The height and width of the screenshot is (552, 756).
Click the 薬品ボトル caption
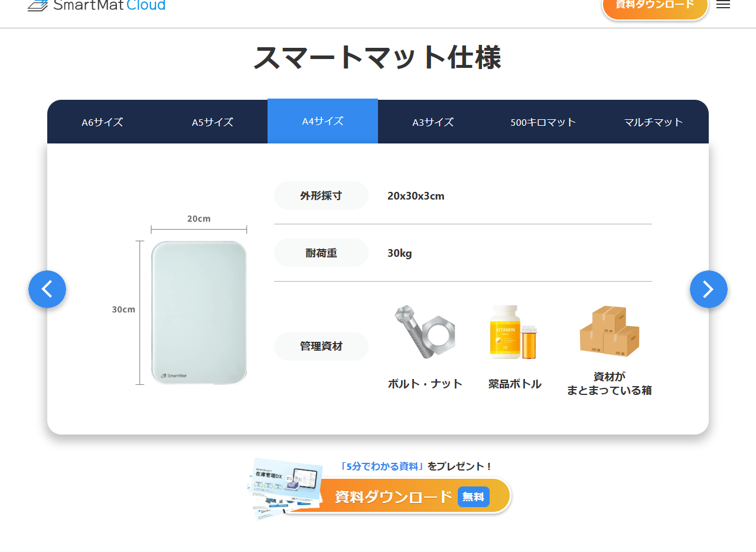(514, 384)
